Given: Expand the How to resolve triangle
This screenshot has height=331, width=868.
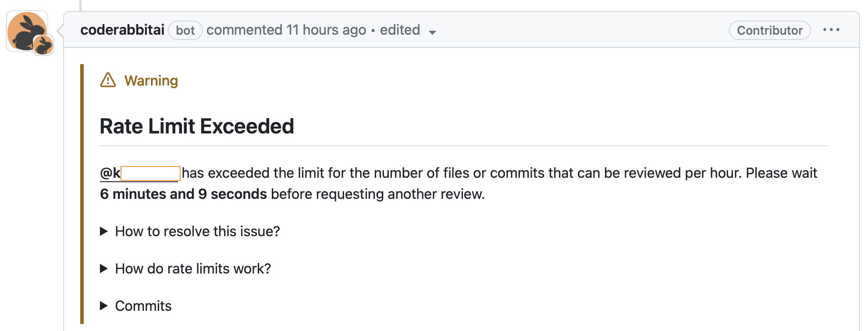Looking at the screenshot, I should [104, 231].
